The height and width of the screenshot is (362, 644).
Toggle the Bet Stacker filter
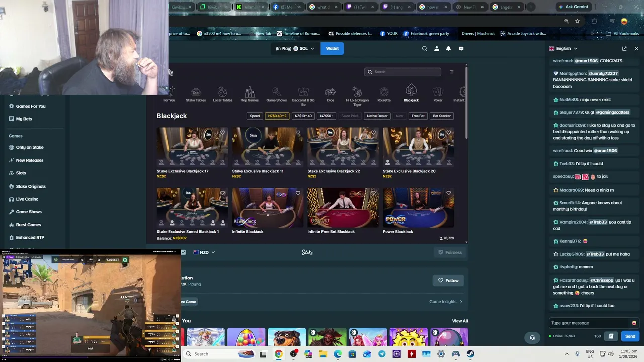tap(442, 116)
